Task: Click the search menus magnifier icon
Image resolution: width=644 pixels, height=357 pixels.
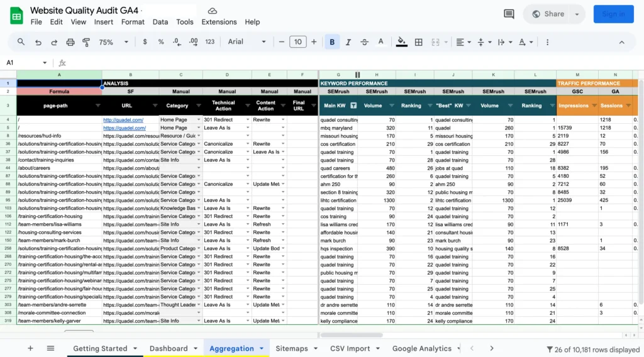Action: [21, 42]
